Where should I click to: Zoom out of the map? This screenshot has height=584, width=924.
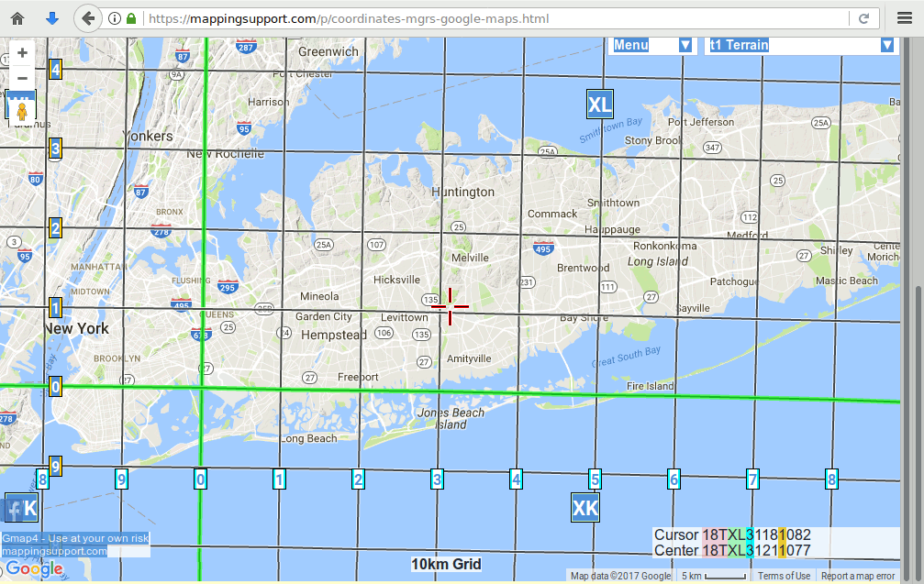point(22,79)
